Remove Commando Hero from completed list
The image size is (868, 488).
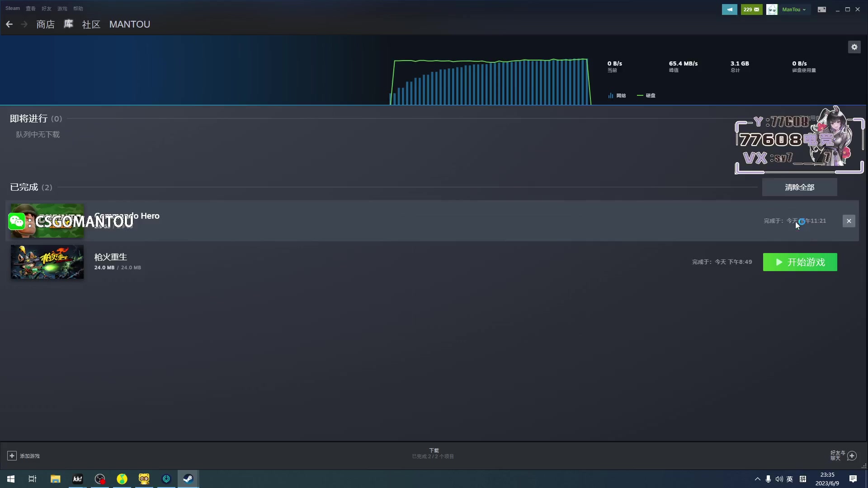tap(849, 221)
